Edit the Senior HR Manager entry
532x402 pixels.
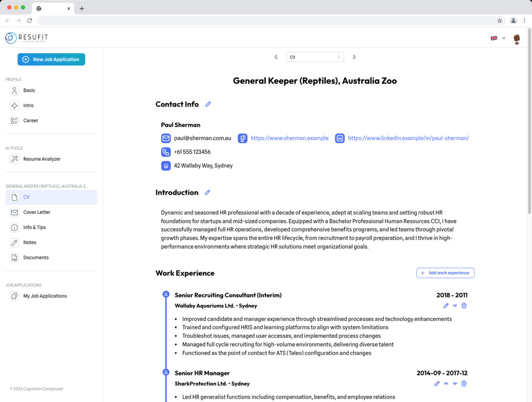tap(436, 383)
